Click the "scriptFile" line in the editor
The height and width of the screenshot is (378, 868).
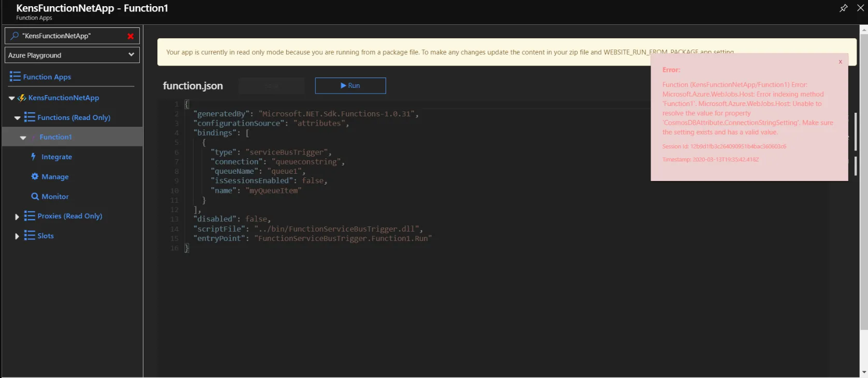click(308, 229)
